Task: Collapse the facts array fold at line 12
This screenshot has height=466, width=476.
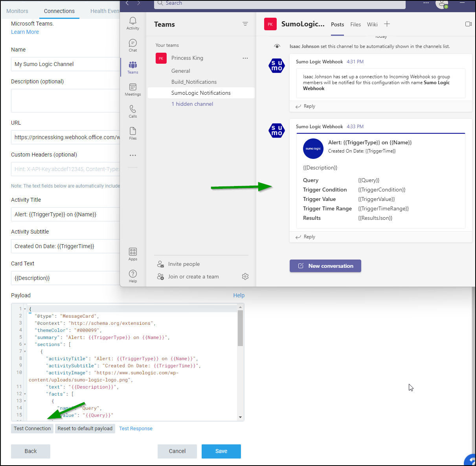Action: pyautogui.click(x=25, y=394)
